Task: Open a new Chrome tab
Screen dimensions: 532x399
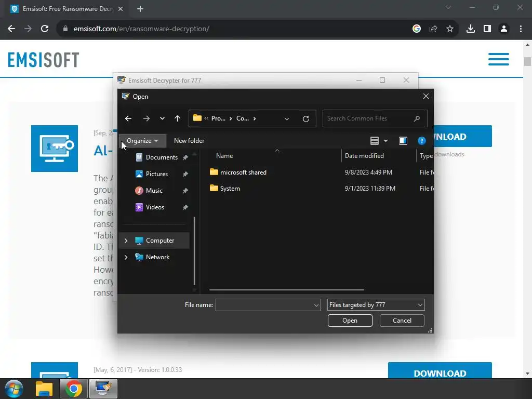Action: click(x=140, y=9)
